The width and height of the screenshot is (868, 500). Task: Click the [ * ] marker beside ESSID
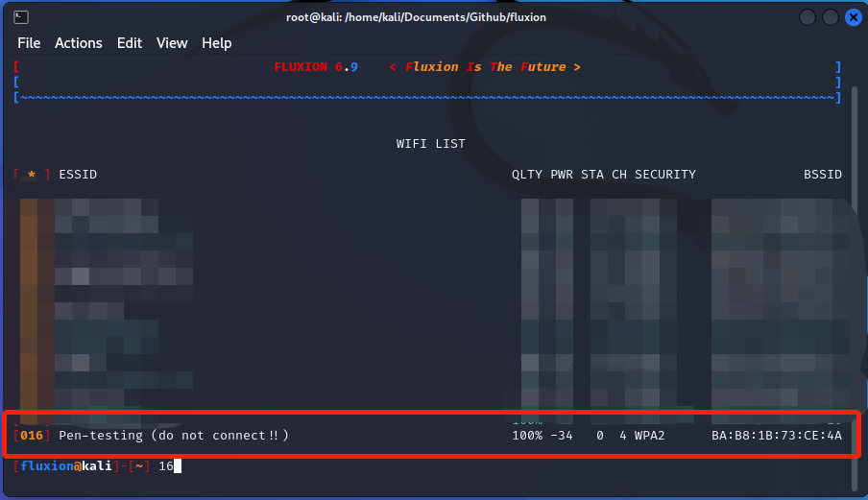[x=32, y=175]
